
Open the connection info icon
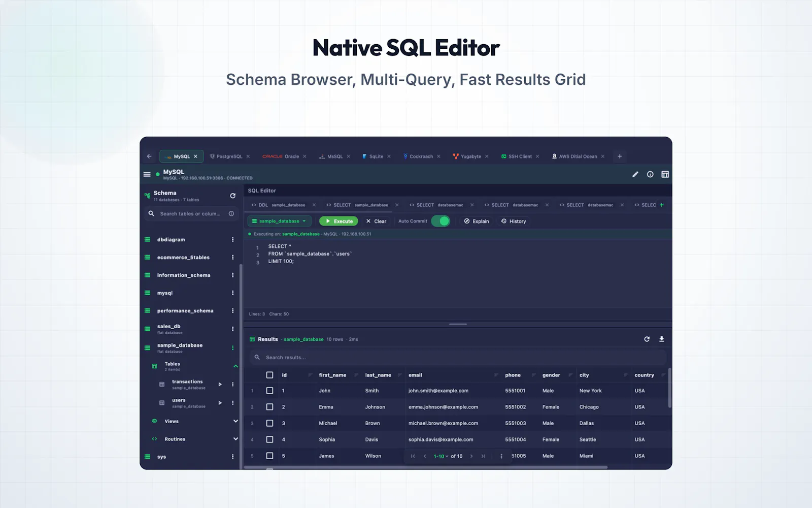(650, 174)
